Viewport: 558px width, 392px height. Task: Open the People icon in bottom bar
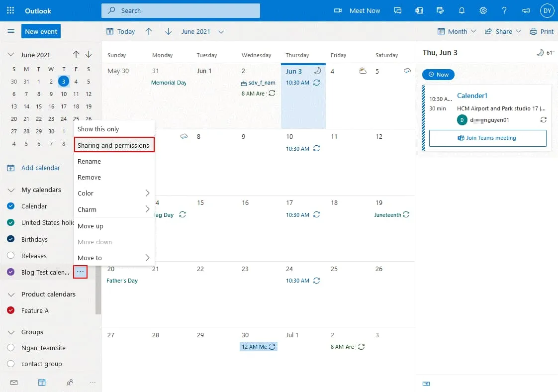click(x=70, y=383)
